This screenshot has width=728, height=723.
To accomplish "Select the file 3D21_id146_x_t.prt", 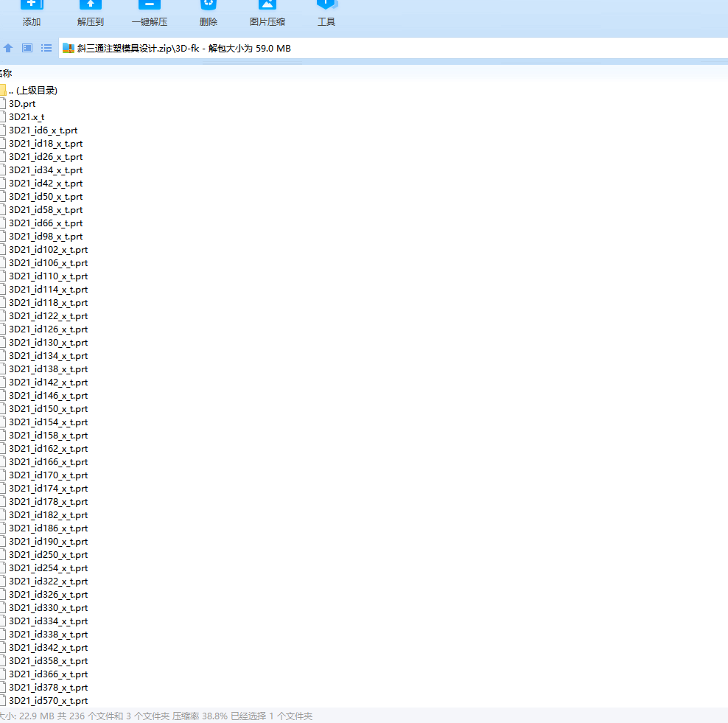I will click(49, 396).
